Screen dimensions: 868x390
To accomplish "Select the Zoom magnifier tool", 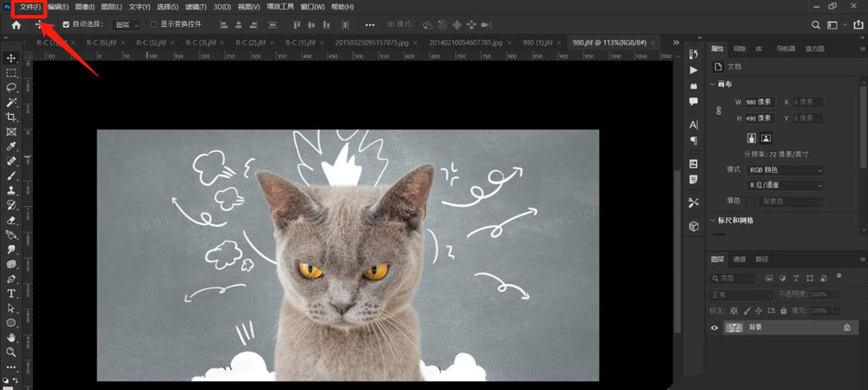I will (x=11, y=352).
